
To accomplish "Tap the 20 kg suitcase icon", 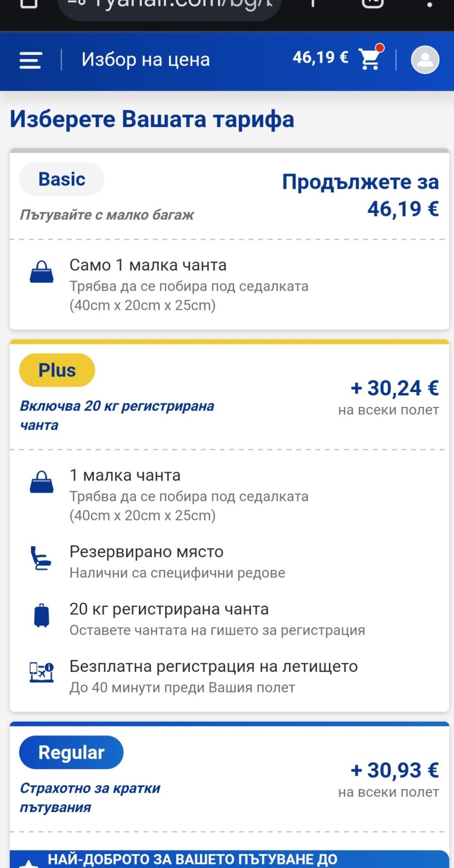I will click(x=42, y=615).
